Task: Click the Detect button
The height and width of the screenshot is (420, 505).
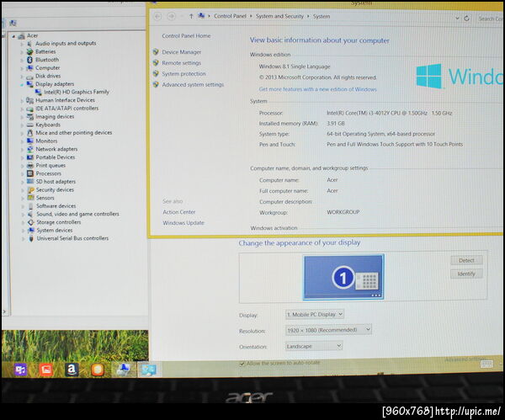Action: [466, 260]
